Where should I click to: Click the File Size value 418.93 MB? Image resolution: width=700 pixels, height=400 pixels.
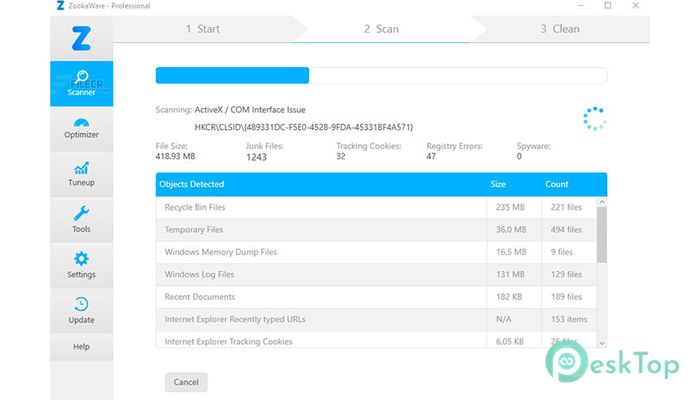[175, 156]
